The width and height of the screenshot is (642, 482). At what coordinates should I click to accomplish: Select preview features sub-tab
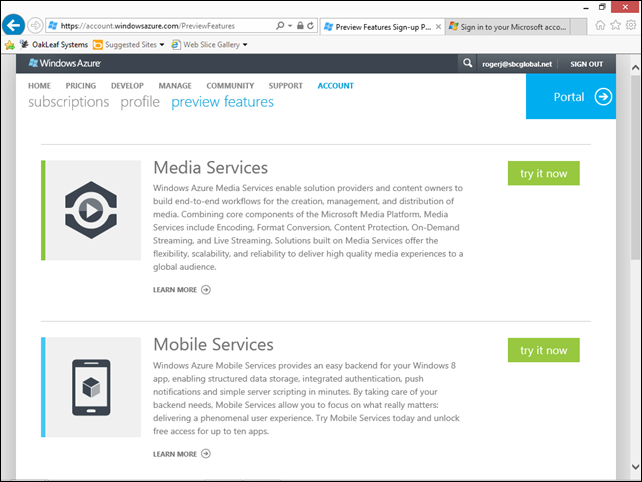[222, 102]
